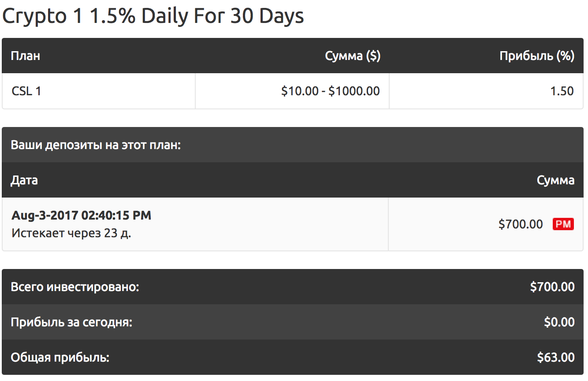588x381 pixels.
Task: Click the Истекает через 23 д. text
Action: (71, 233)
